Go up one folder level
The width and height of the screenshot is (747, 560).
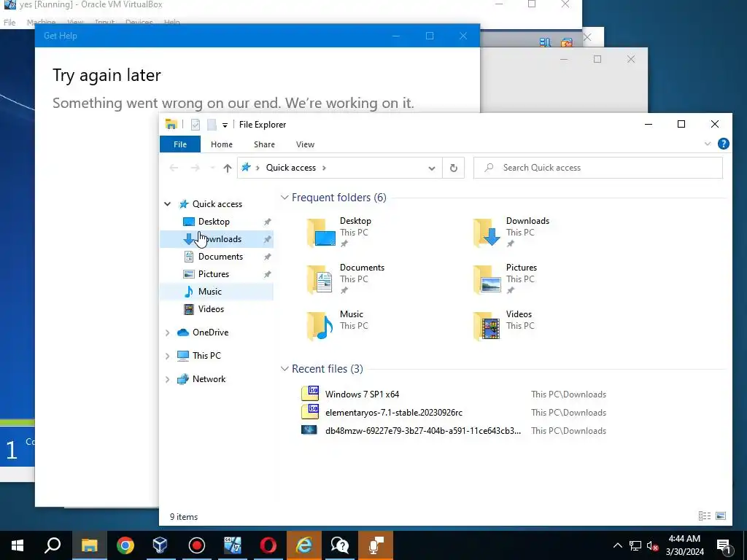pos(228,168)
